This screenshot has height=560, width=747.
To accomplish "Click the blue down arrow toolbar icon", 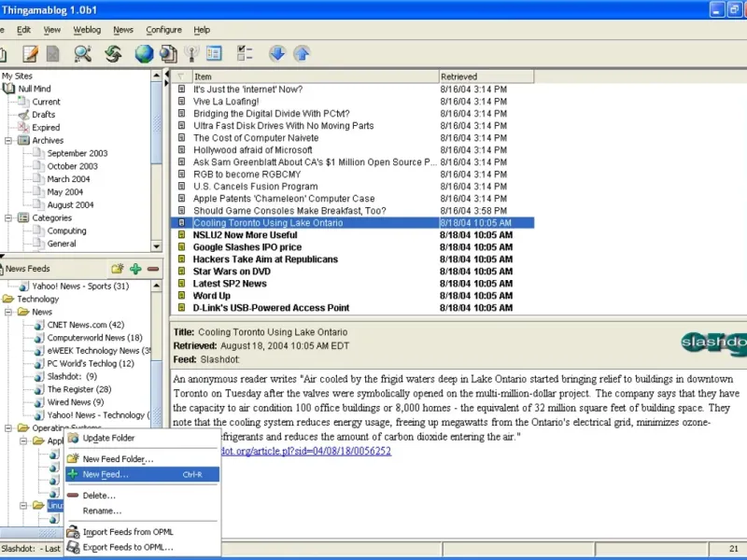I will click(277, 53).
